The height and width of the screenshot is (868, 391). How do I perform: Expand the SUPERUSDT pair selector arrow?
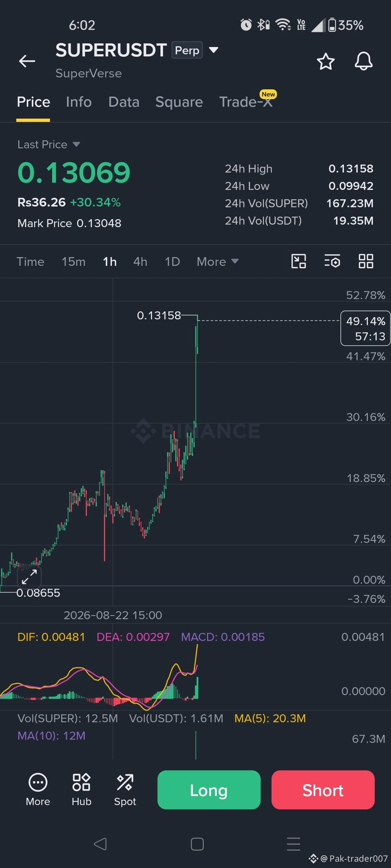point(214,50)
